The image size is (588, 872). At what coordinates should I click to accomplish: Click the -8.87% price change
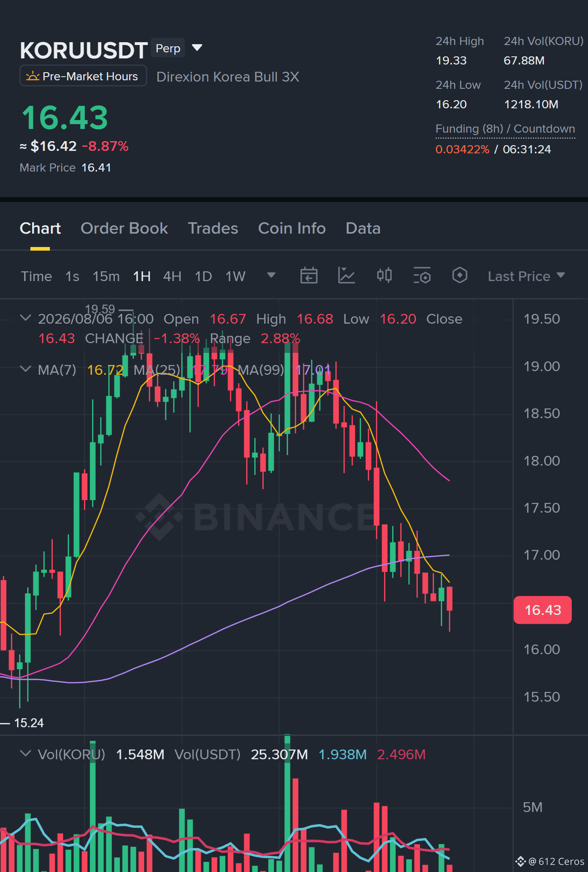(x=105, y=146)
